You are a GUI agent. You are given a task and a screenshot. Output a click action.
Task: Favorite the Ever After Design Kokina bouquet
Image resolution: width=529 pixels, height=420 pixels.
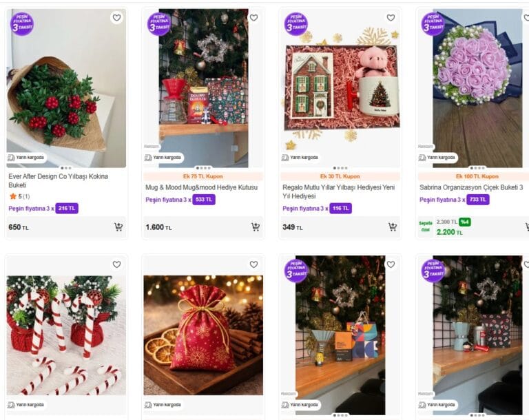coord(116,17)
